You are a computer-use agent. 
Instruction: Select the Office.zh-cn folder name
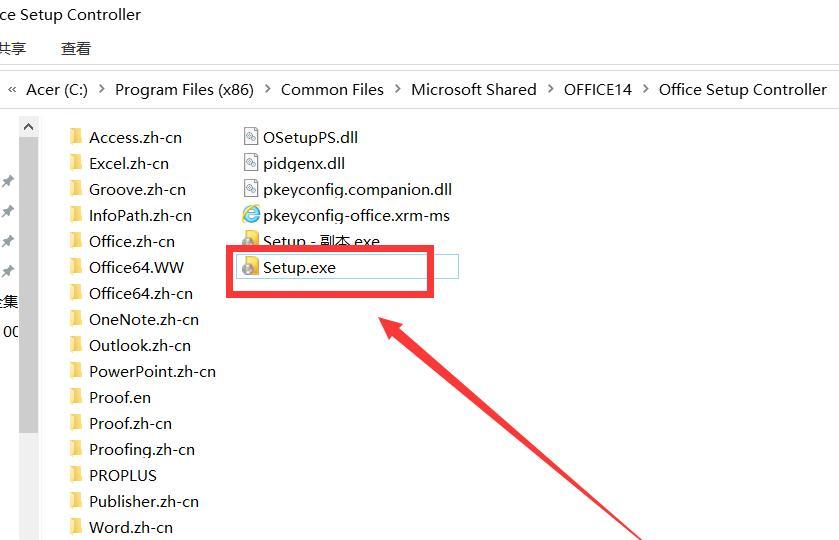point(132,241)
